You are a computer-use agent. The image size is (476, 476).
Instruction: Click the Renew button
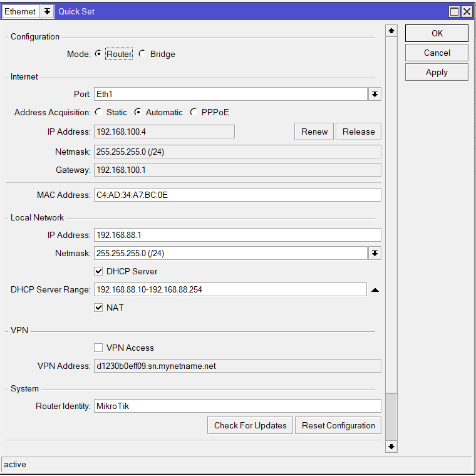click(314, 132)
